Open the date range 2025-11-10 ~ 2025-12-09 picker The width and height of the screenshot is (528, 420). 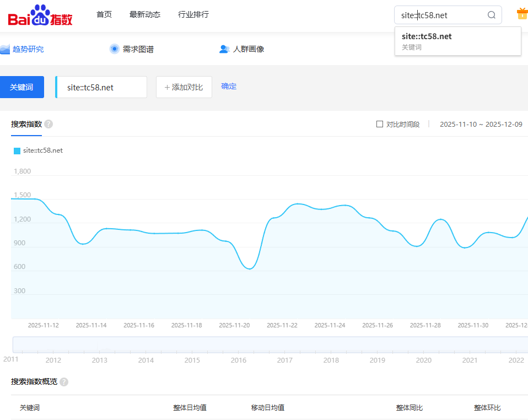(x=481, y=124)
